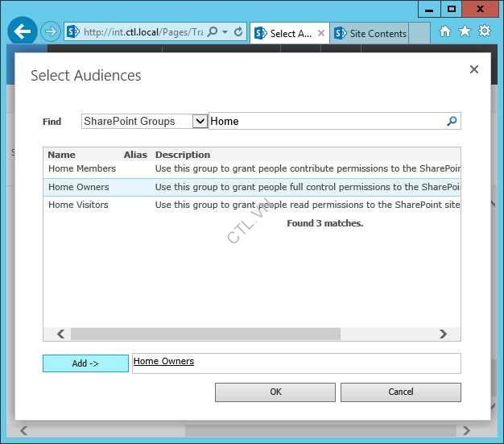Screen dimensions: 504x444
Task: Click the Find text field containing Home
Action: (x=326, y=122)
